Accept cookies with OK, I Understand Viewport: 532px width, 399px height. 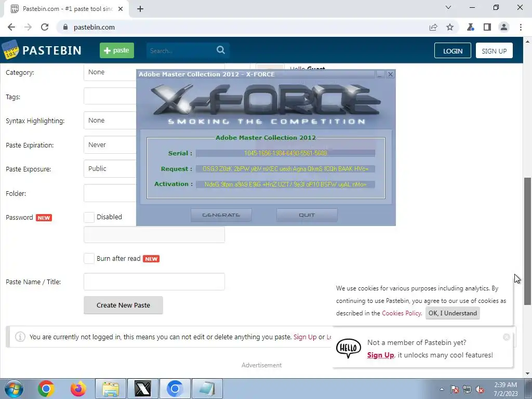point(453,313)
